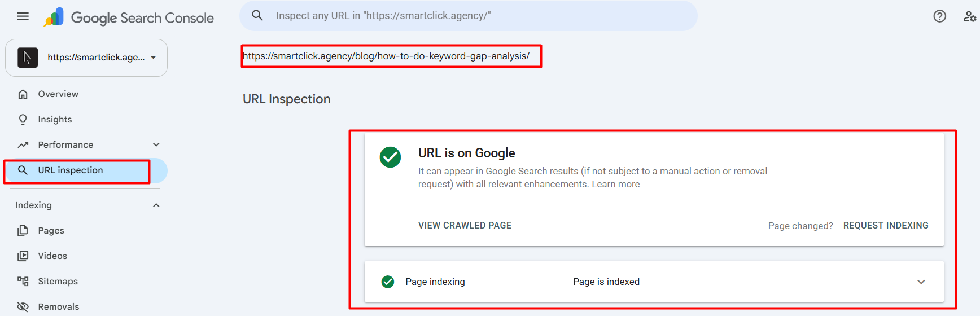Image resolution: width=980 pixels, height=316 pixels.
Task: Open the property selector dropdown
Action: [86, 58]
